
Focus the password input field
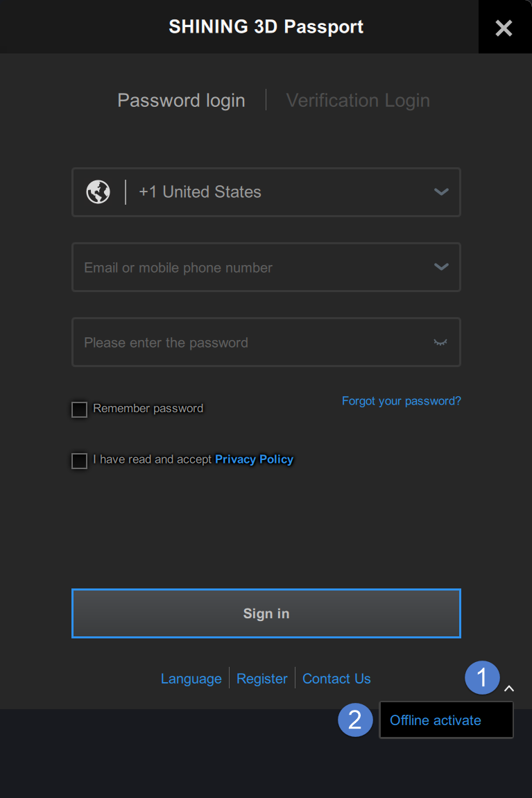250,342
